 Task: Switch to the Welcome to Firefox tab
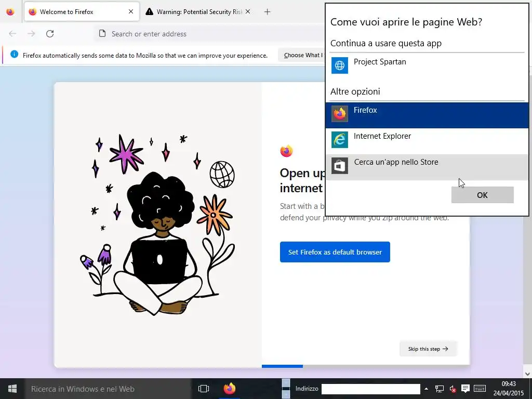[82, 11]
